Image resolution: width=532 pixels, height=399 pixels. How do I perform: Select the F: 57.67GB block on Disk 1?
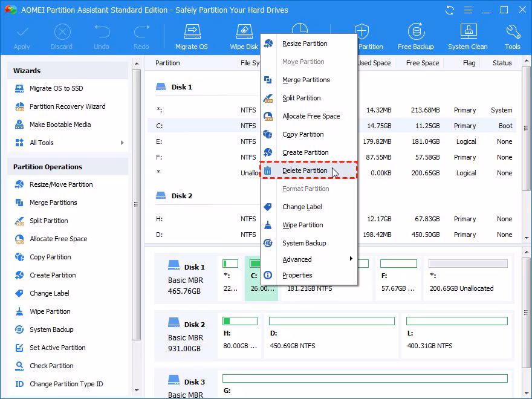(398, 278)
